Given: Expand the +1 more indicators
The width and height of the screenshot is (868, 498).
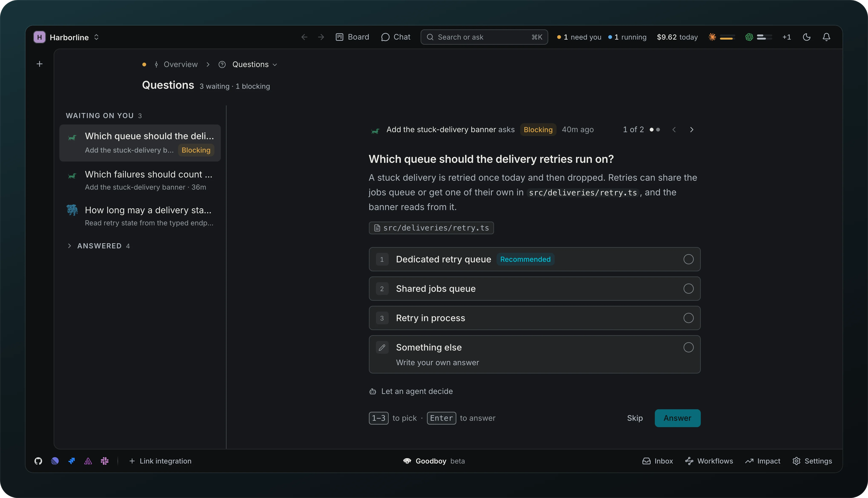Looking at the screenshot, I should point(787,37).
